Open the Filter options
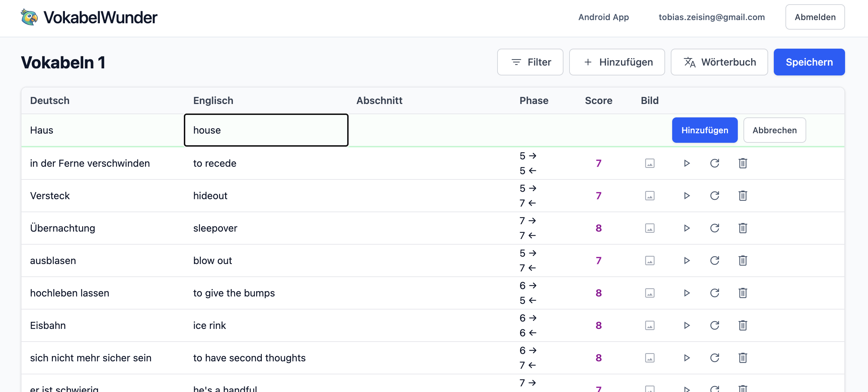This screenshot has width=868, height=392. click(530, 62)
